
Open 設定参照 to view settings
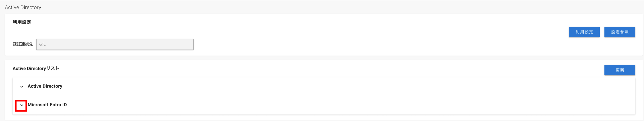point(619,32)
